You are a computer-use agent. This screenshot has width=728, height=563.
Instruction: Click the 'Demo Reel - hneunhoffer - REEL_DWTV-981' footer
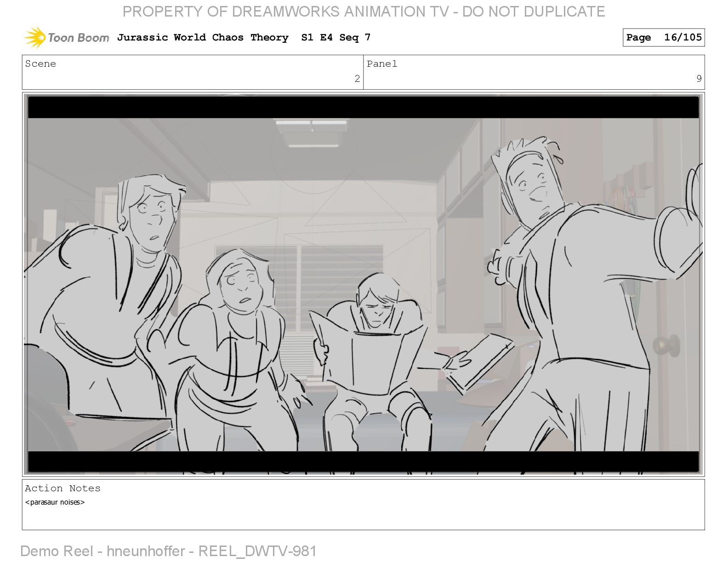(x=169, y=551)
